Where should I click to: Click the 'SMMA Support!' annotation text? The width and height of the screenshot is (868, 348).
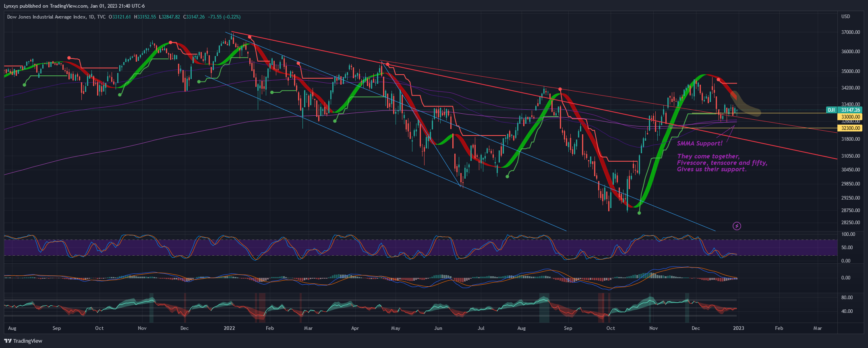tap(700, 144)
